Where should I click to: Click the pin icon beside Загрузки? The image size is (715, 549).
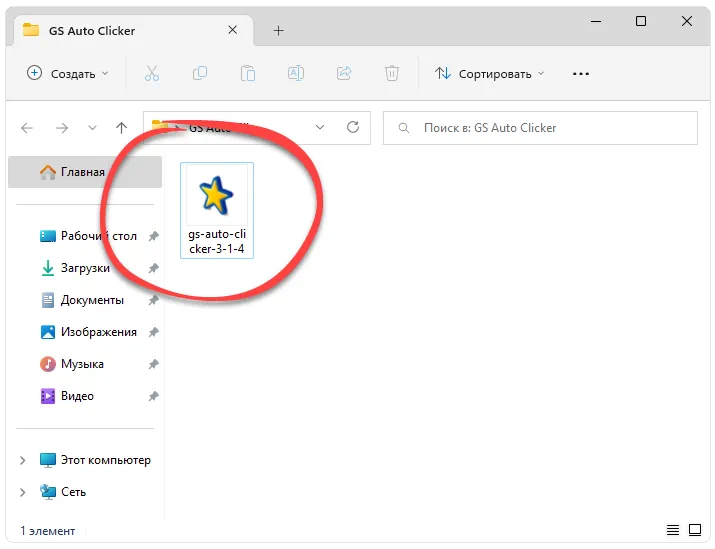[x=154, y=268]
